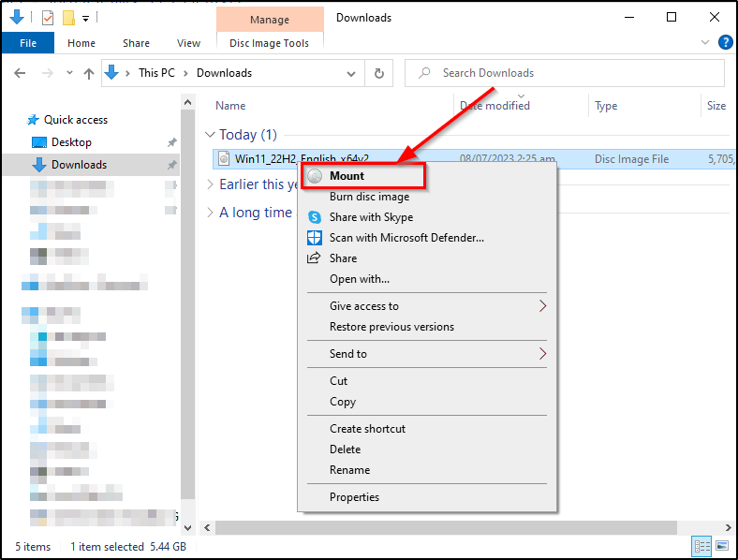Go up one folder level
Screen dimensions: 738x560
pos(89,73)
